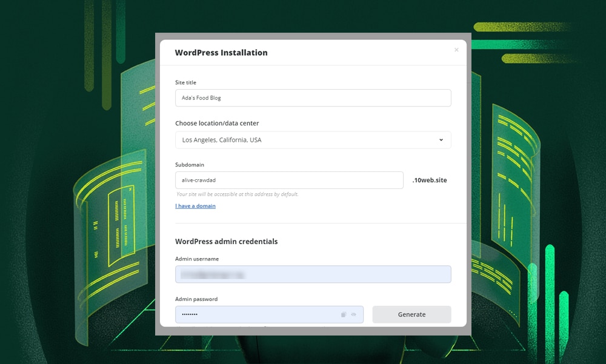
Task: Click inside the Admin password field
Action: [x=255, y=315]
